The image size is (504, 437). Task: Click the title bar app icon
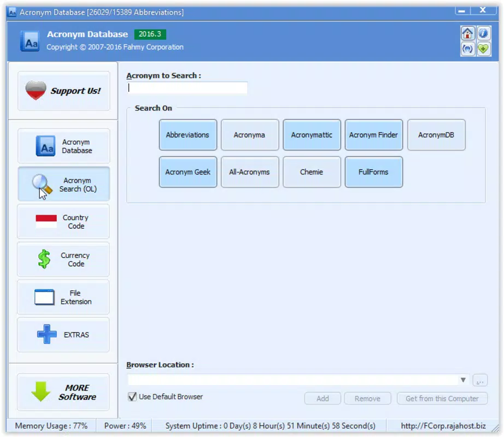12,13
